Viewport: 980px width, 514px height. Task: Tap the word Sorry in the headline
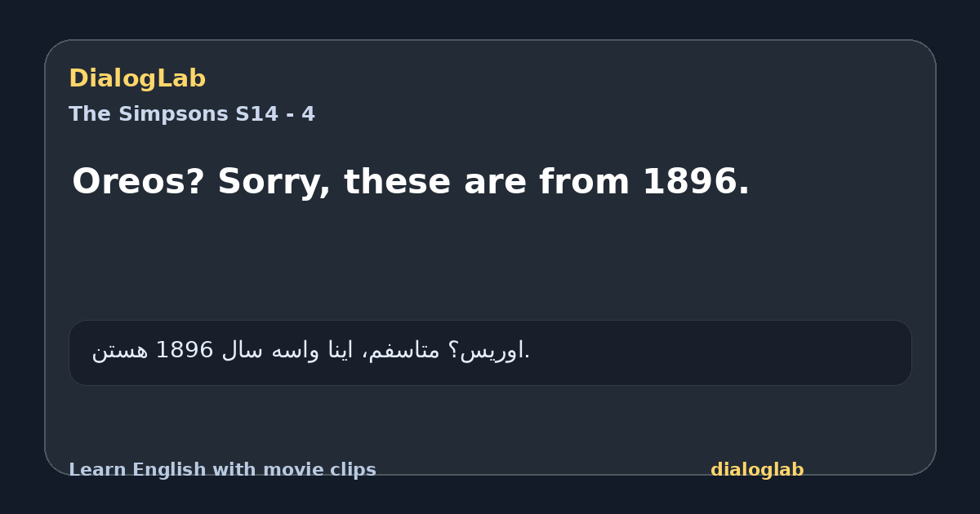click(x=271, y=182)
